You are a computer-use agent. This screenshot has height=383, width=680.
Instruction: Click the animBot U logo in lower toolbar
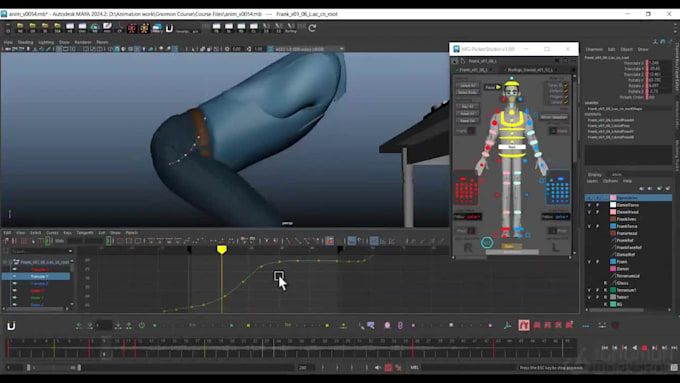point(11,326)
